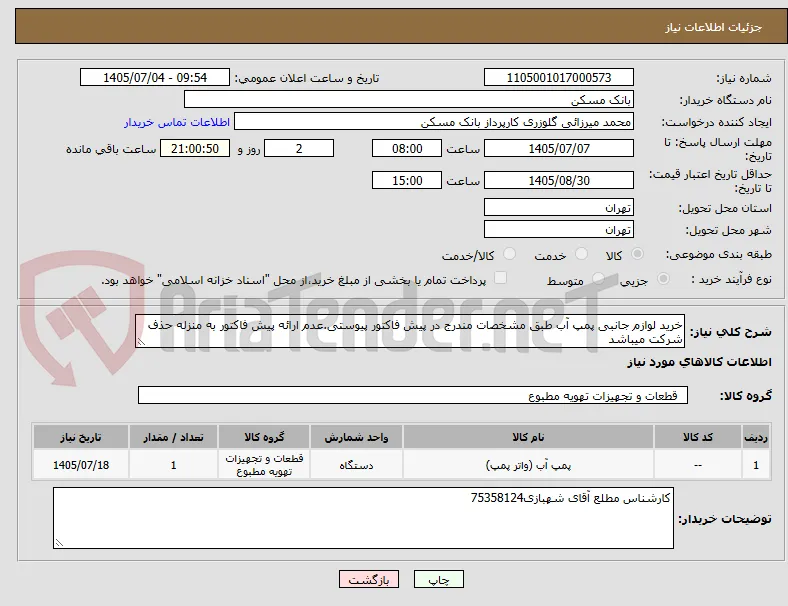
Task: Click the description textarea resize handle
Action: [141, 342]
